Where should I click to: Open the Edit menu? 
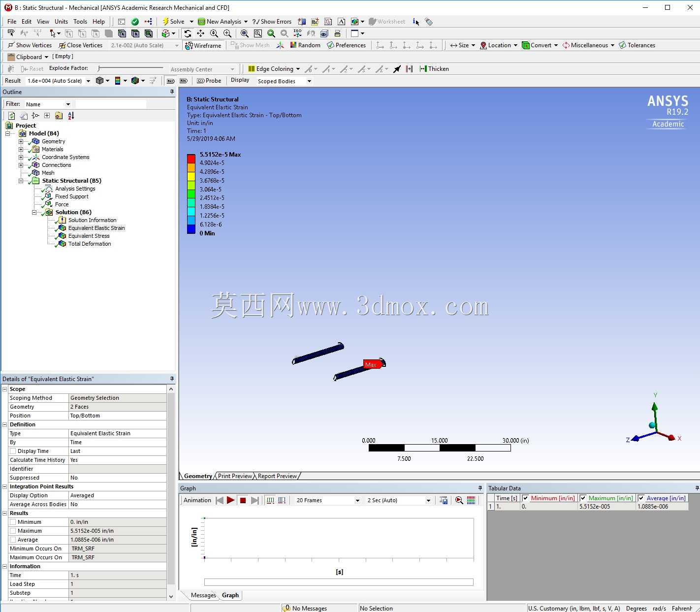coord(27,22)
